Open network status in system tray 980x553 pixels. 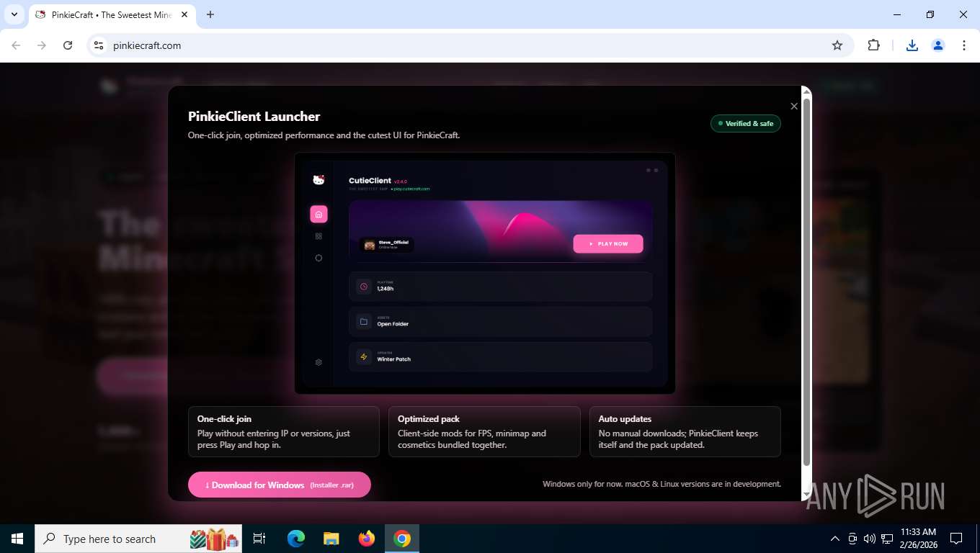pos(887,539)
